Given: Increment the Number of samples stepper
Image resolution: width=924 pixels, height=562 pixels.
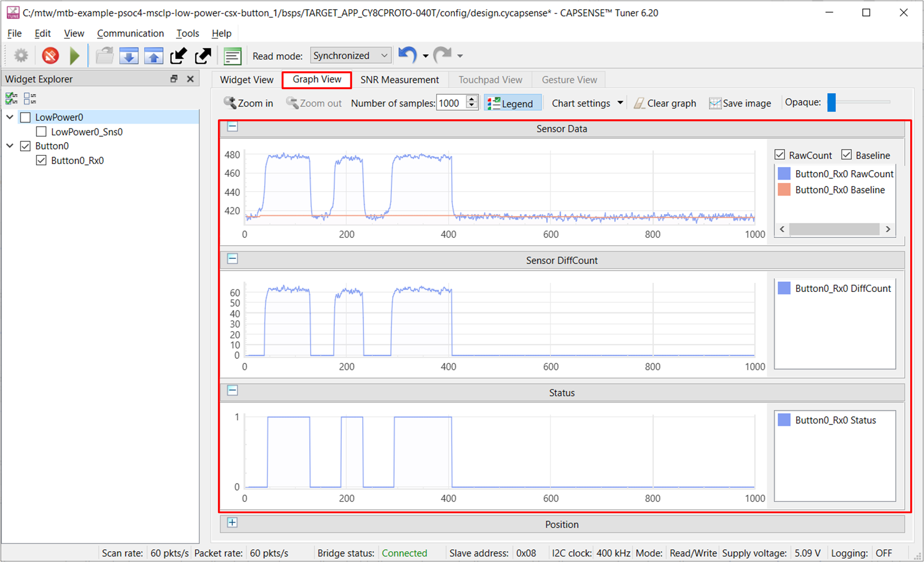Looking at the screenshot, I should pyautogui.click(x=472, y=99).
